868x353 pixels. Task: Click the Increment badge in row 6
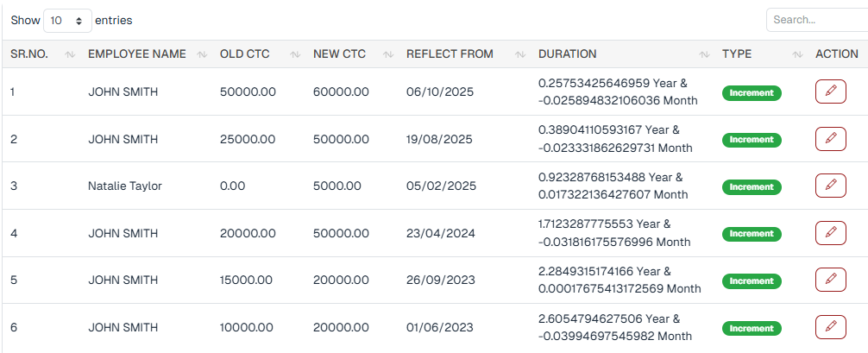click(752, 327)
